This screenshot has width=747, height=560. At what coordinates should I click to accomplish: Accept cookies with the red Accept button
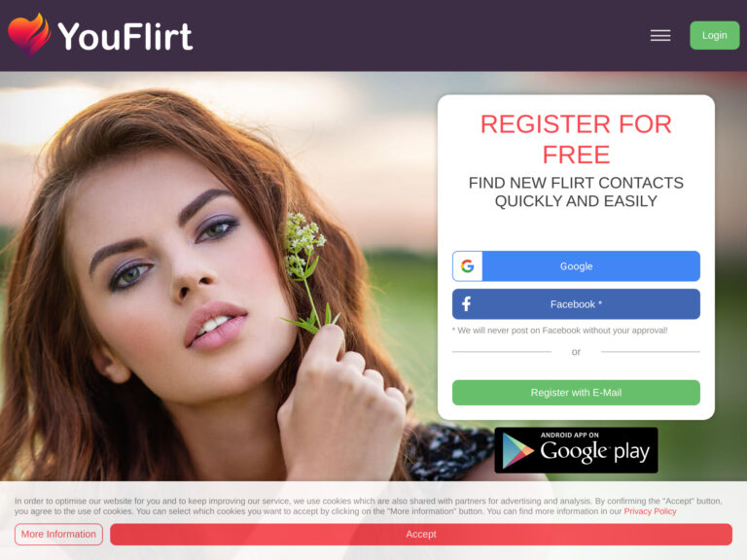tap(420, 535)
